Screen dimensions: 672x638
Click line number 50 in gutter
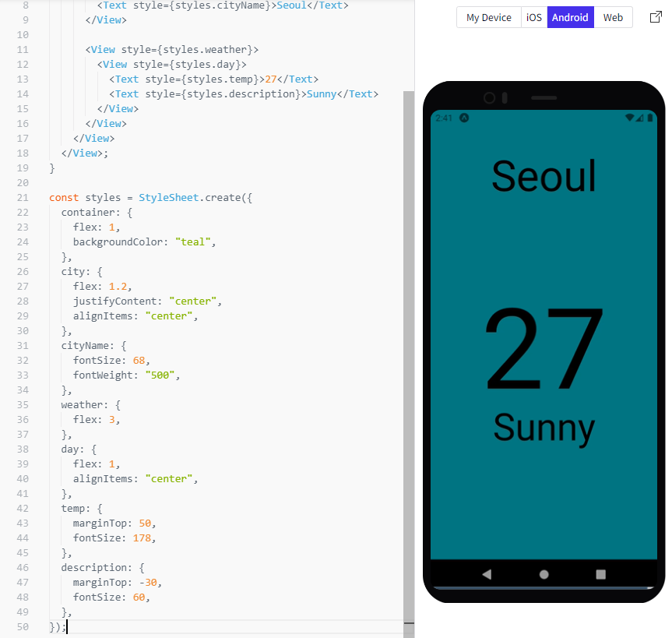pos(23,627)
